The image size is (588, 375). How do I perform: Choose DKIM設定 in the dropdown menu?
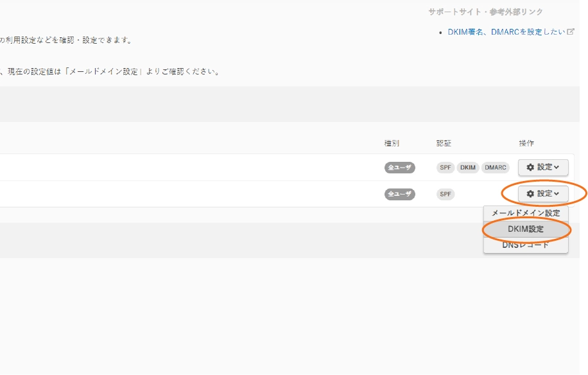525,229
